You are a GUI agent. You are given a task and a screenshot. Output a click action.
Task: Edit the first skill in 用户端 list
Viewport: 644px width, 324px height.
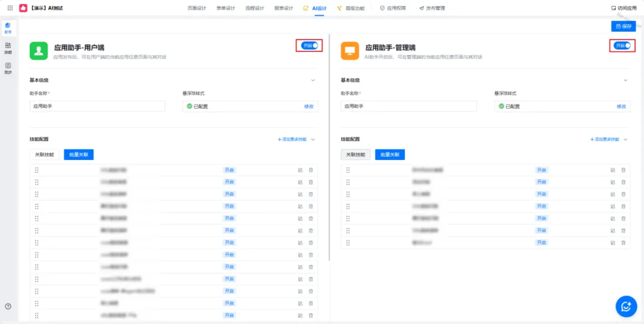(x=301, y=170)
